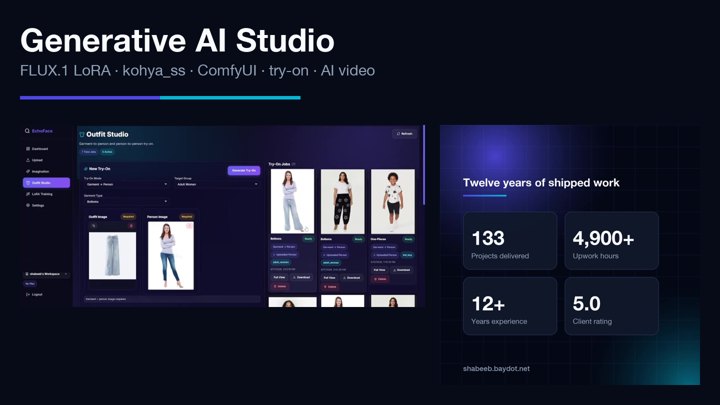Click the red delete icon above the outfit image
The image size is (720, 405).
pos(131,226)
